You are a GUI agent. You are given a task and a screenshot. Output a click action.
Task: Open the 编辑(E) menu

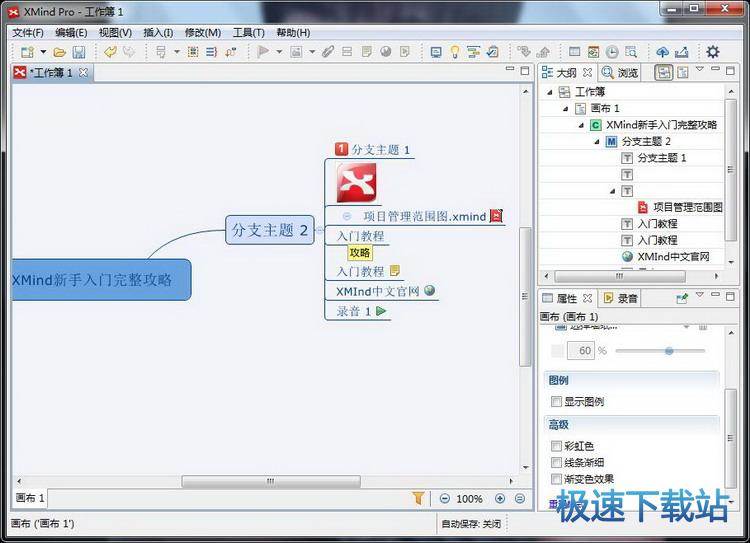pyautogui.click(x=71, y=33)
